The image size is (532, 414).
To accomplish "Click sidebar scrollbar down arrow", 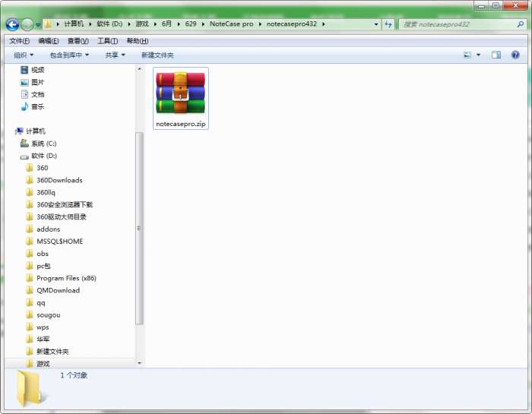I will click(139, 363).
